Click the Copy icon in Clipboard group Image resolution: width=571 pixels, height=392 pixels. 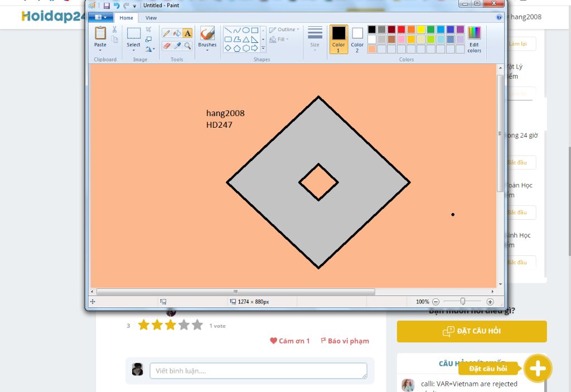[114, 40]
